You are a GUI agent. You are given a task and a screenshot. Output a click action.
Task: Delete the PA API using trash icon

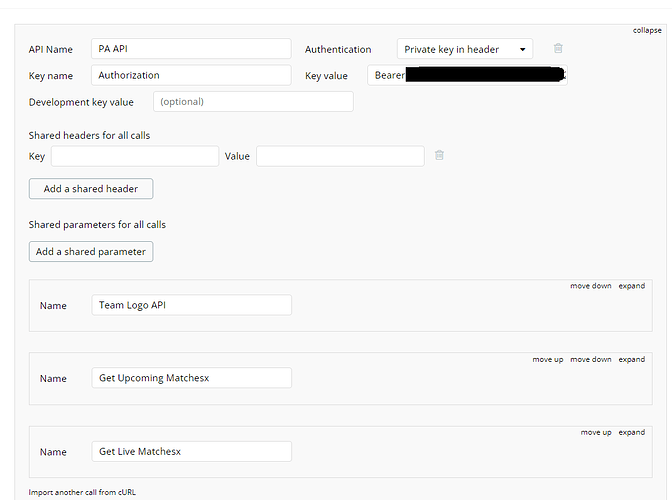pyautogui.click(x=558, y=48)
